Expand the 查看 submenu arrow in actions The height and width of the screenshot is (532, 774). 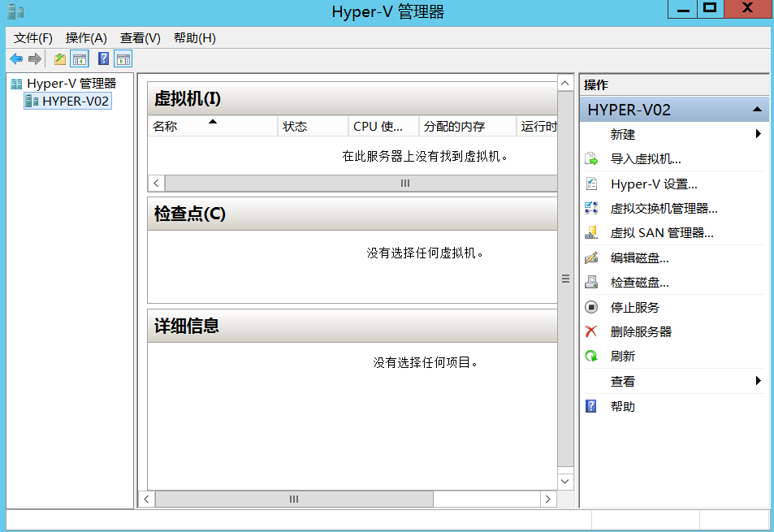pyautogui.click(x=759, y=380)
